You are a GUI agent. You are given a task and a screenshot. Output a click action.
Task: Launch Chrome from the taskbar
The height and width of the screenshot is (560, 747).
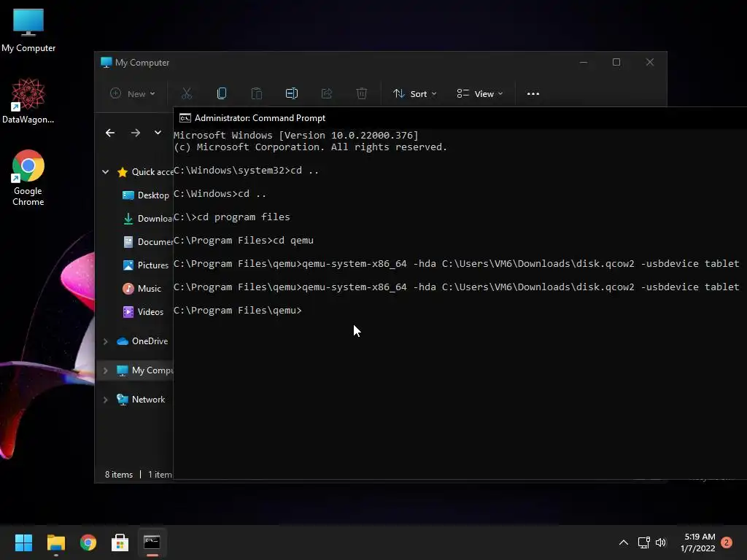[x=88, y=542]
